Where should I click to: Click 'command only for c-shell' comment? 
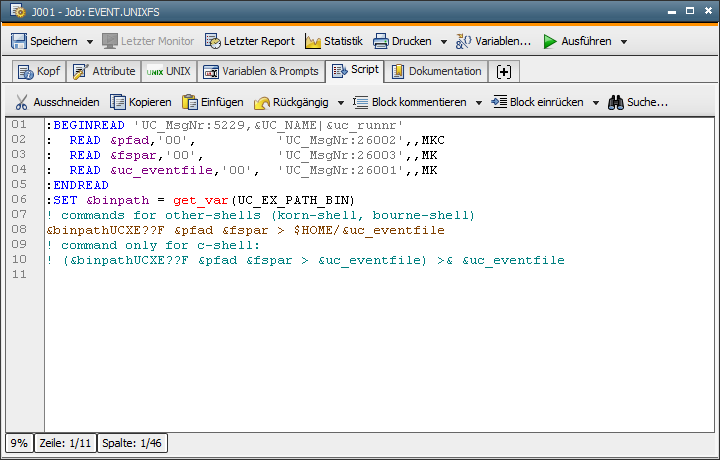(x=153, y=246)
